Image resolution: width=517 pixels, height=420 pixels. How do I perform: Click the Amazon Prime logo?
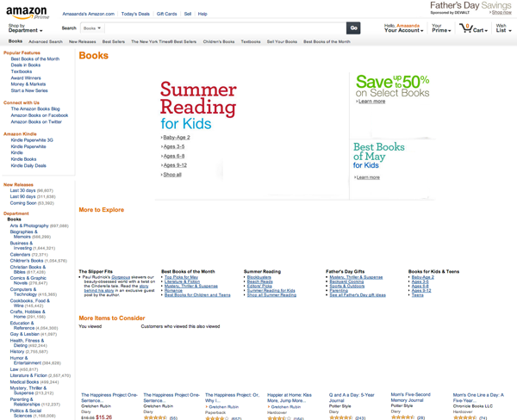[28, 13]
